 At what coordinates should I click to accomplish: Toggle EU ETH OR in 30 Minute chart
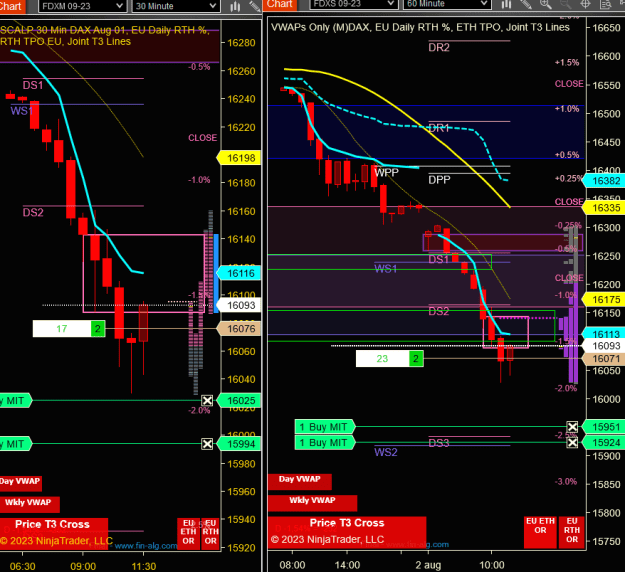188,534
